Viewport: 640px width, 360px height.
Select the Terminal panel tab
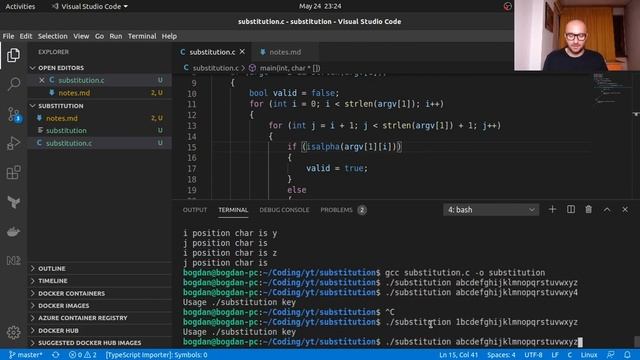(x=233, y=210)
